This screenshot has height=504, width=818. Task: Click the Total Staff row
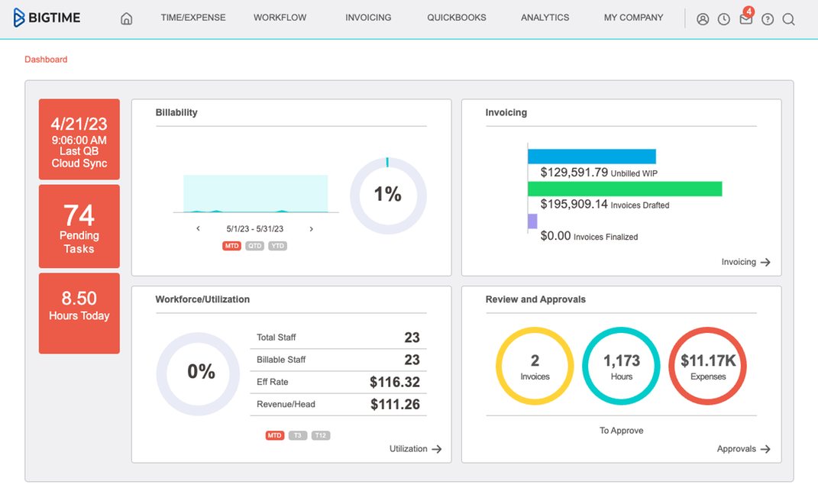click(338, 338)
